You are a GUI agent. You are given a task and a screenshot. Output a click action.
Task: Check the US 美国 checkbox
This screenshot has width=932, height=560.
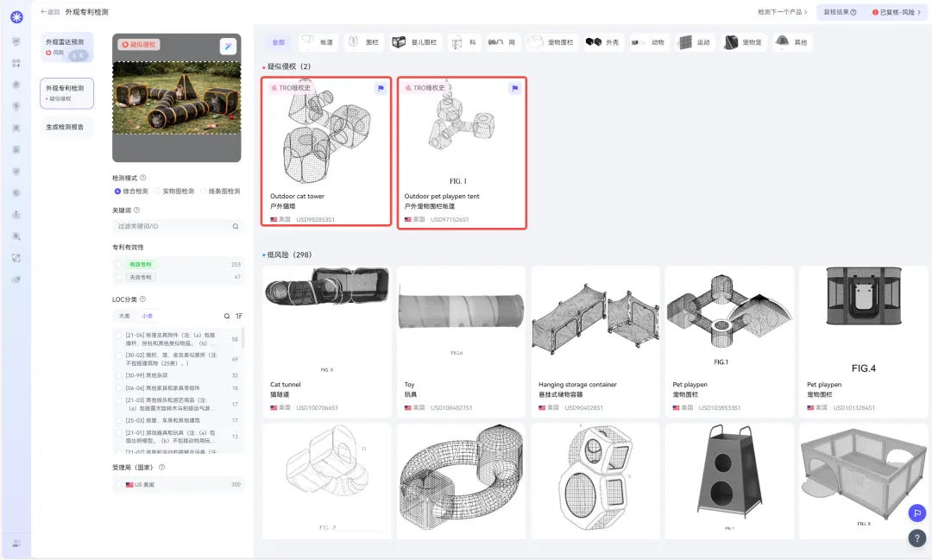coord(119,485)
